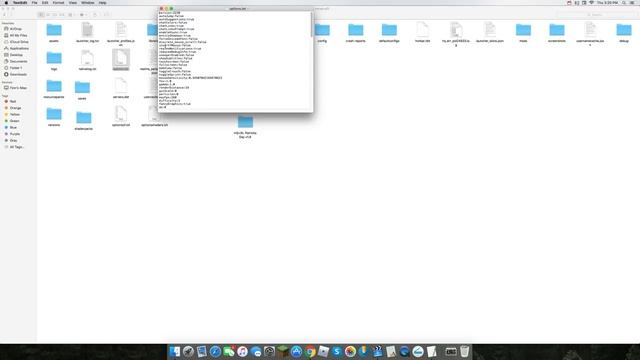The height and width of the screenshot is (360, 640).
Task: Open Finder Action gear dropdown
Action: [x=83, y=15]
